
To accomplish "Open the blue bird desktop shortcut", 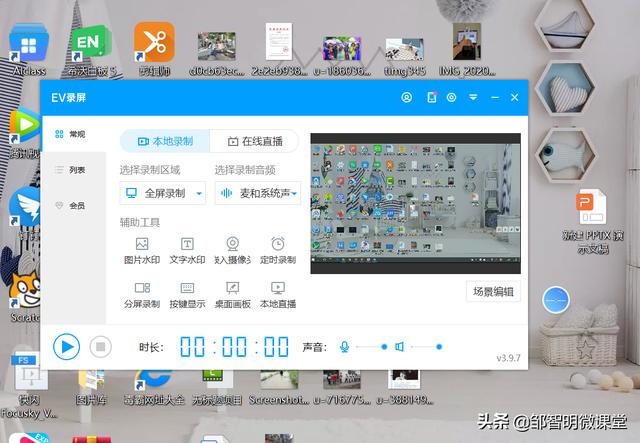I will [25, 208].
